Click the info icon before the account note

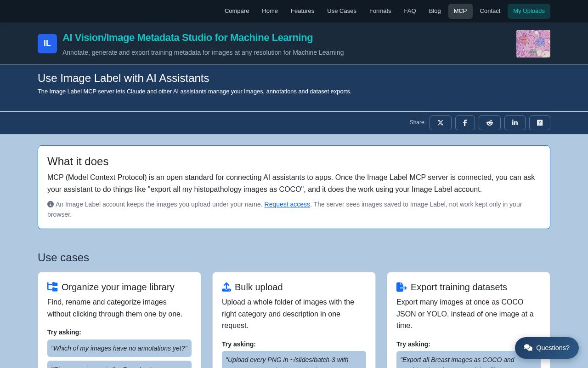[51, 204]
